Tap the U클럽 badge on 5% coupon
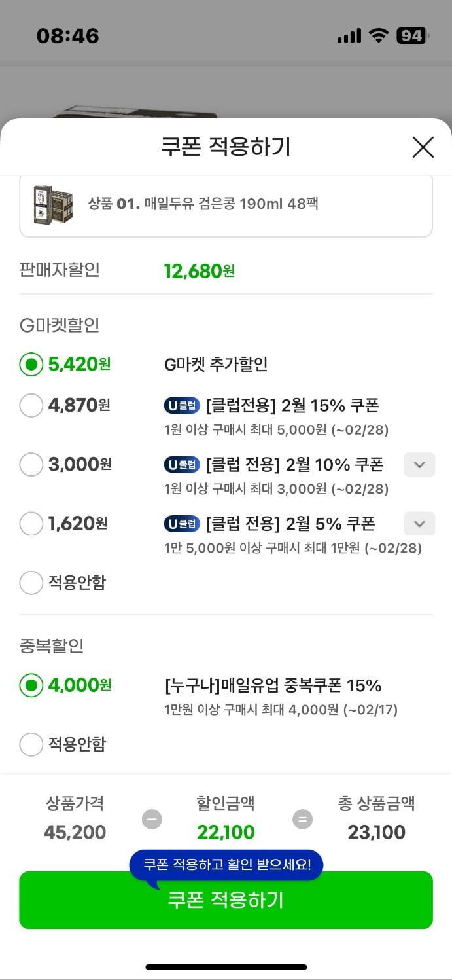 pyautogui.click(x=181, y=524)
